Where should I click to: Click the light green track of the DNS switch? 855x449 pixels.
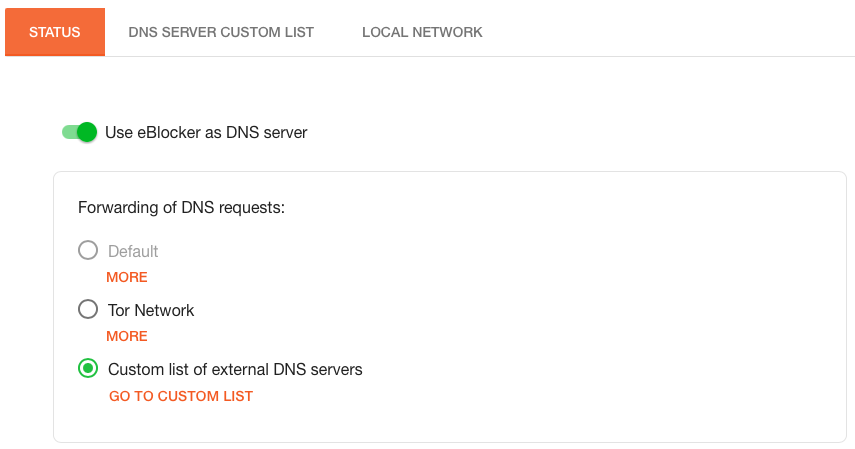tap(68, 132)
